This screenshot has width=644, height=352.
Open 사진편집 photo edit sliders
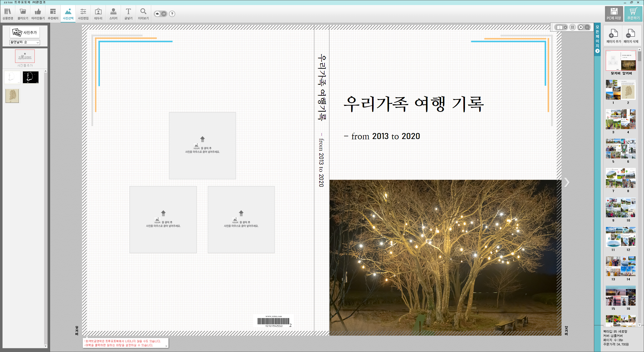pyautogui.click(x=83, y=14)
